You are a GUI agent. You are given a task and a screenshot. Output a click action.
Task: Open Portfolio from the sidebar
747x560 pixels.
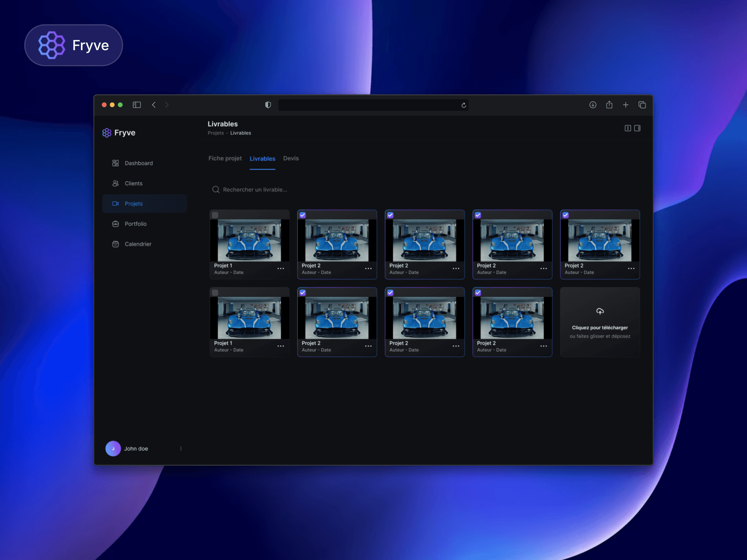coord(135,224)
